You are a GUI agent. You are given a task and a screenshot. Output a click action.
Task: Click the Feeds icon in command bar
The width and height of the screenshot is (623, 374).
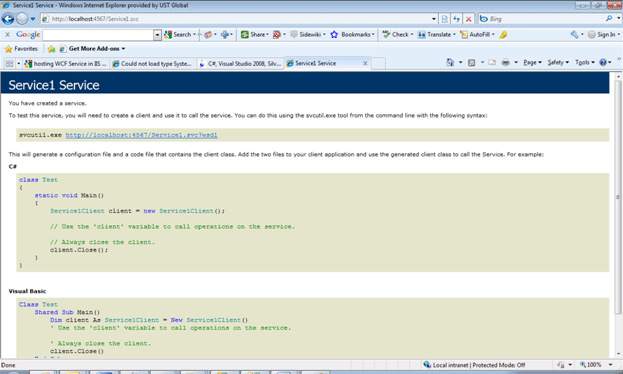(x=471, y=62)
